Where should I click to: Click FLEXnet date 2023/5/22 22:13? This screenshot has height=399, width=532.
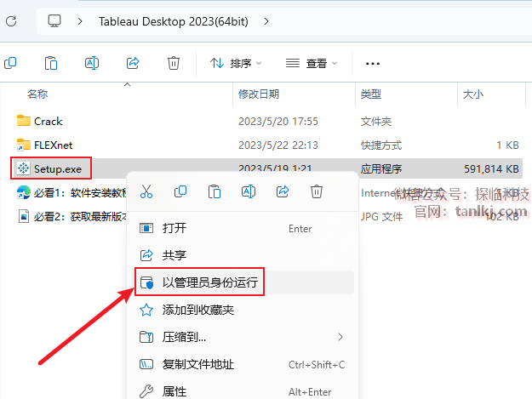point(278,145)
